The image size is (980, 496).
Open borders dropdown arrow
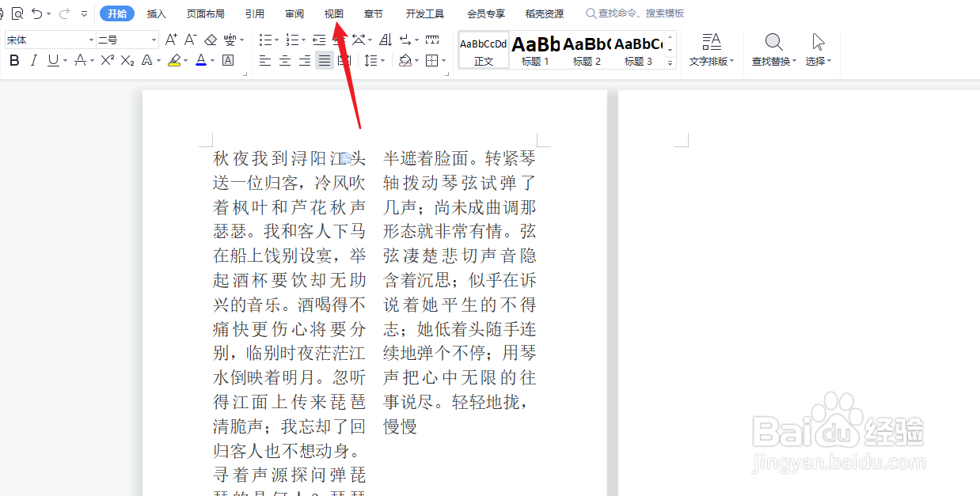coord(443,61)
